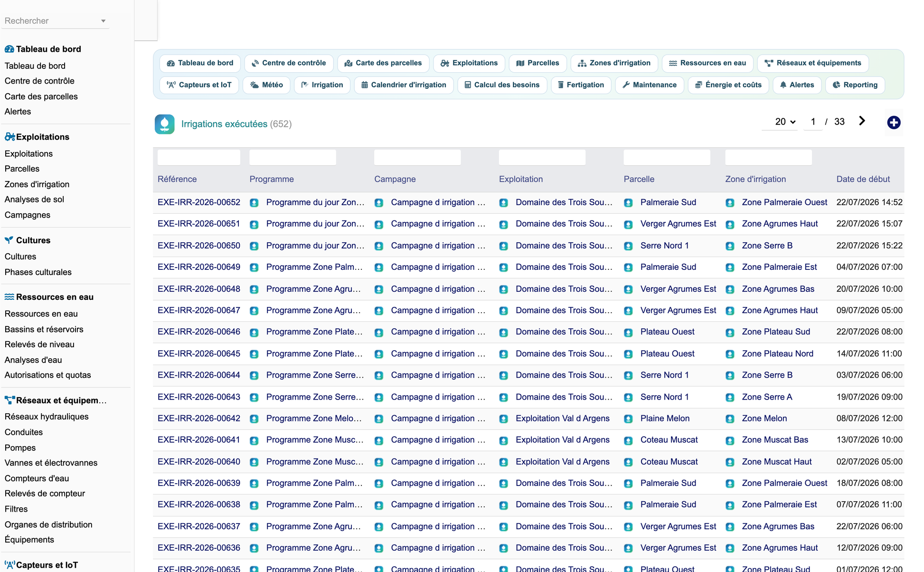
Task: Sort by Référence column header
Action: (x=177, y=179)
